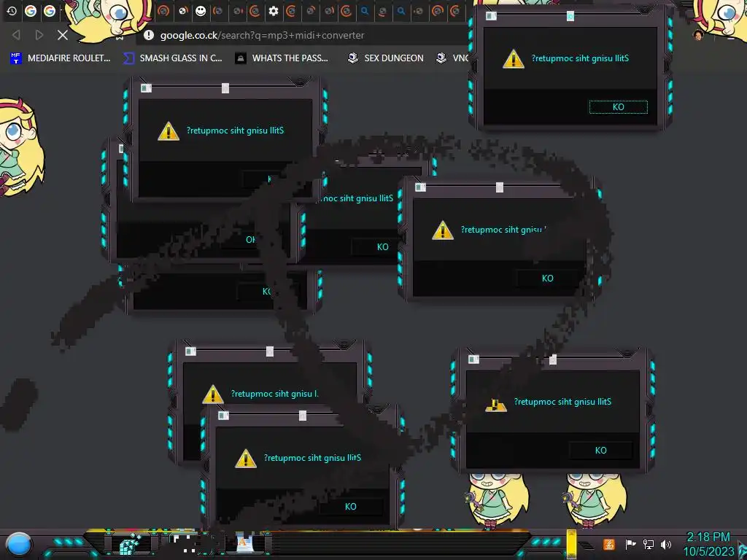Click KO in the frontmost bottom-center dialog
Image resolution: width=747 pixels, height=560 pixels.
(351, 507)
